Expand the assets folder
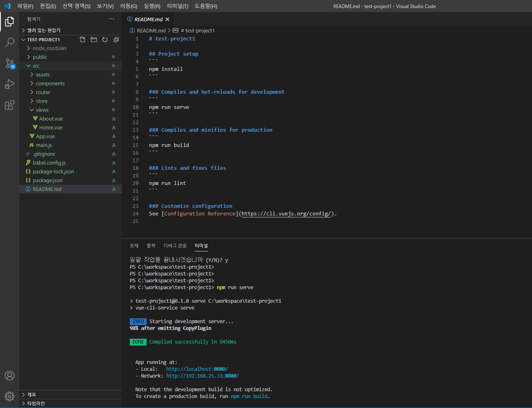Screen dimensions: 532x408 (x=71, y=74)
